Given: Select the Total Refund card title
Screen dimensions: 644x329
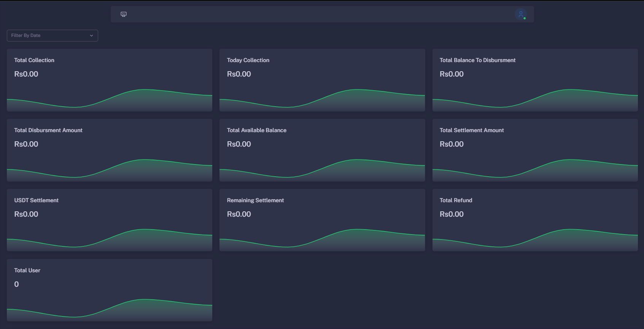Looking at the screenshot, I should [456, 200].
